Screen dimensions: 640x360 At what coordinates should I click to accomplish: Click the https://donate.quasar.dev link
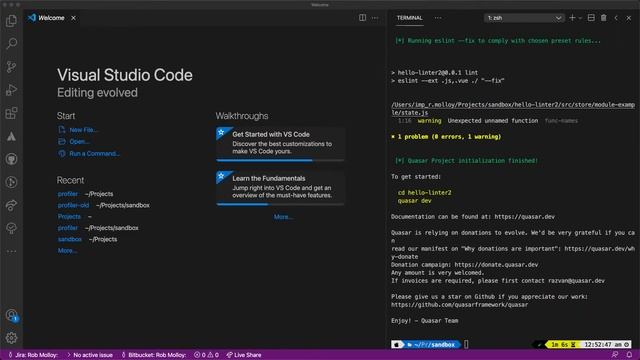pyautogui.click(x=496, y=264)
